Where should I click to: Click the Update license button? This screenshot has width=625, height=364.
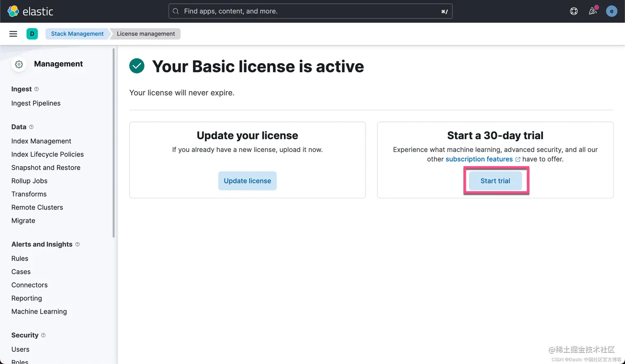[x=247, y=181]
